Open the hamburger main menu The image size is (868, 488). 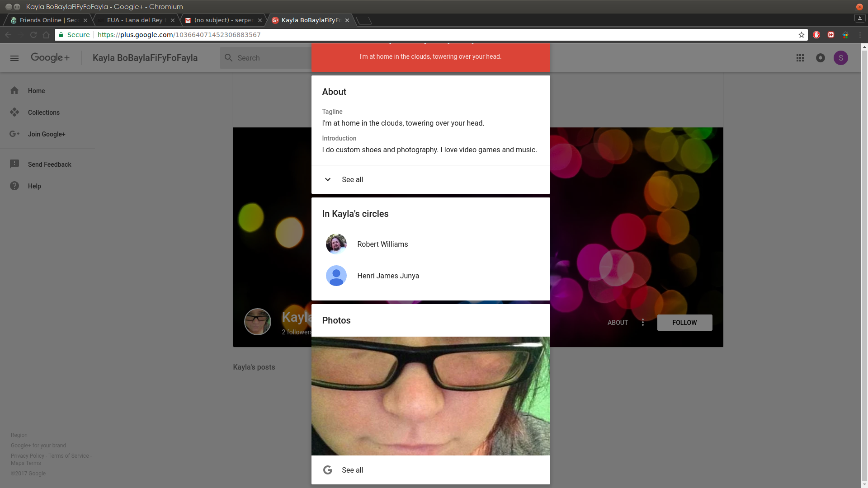tap(14, 58)
